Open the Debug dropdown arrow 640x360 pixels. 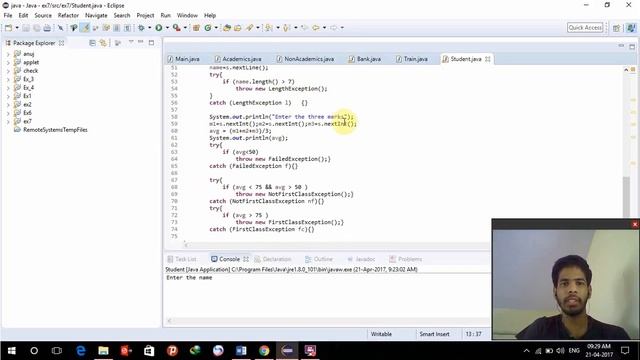click(x=150, y=28)
